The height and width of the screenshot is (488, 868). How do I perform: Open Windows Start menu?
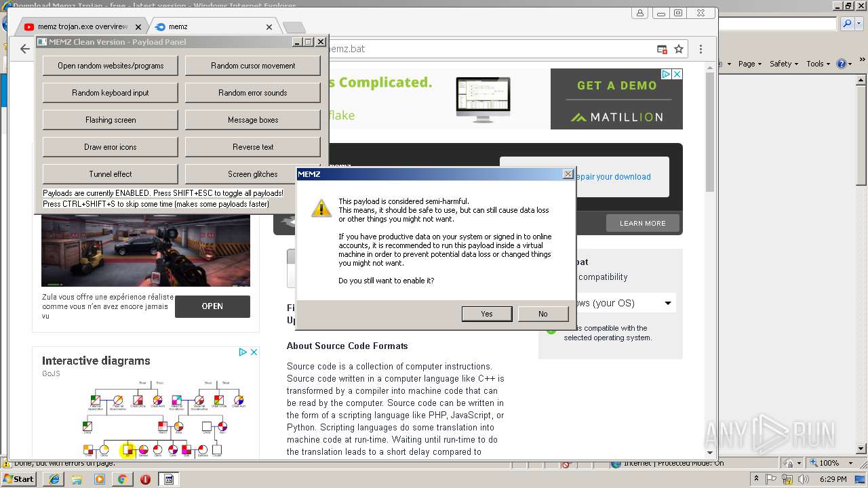pos(19,479)
